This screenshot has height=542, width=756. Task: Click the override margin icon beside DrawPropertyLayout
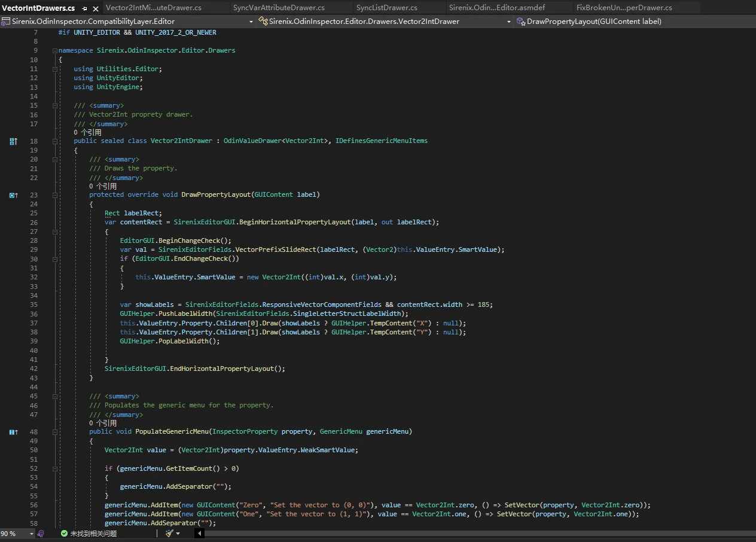[13, 195]
